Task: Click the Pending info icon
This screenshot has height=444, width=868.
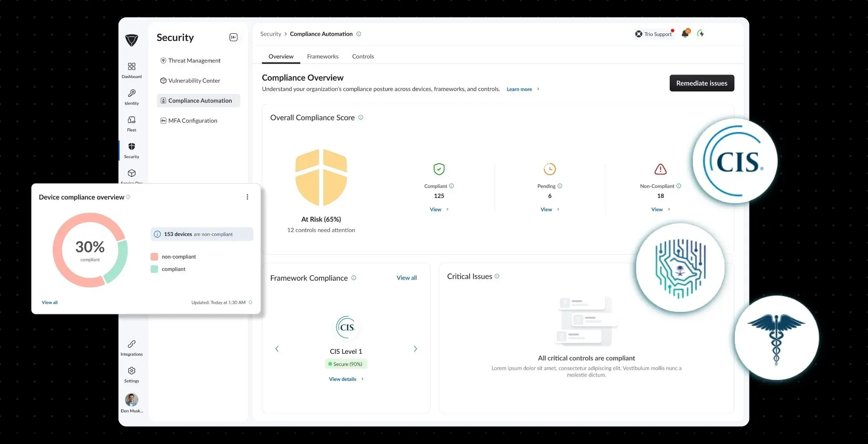Action: [x=560, y=186]
